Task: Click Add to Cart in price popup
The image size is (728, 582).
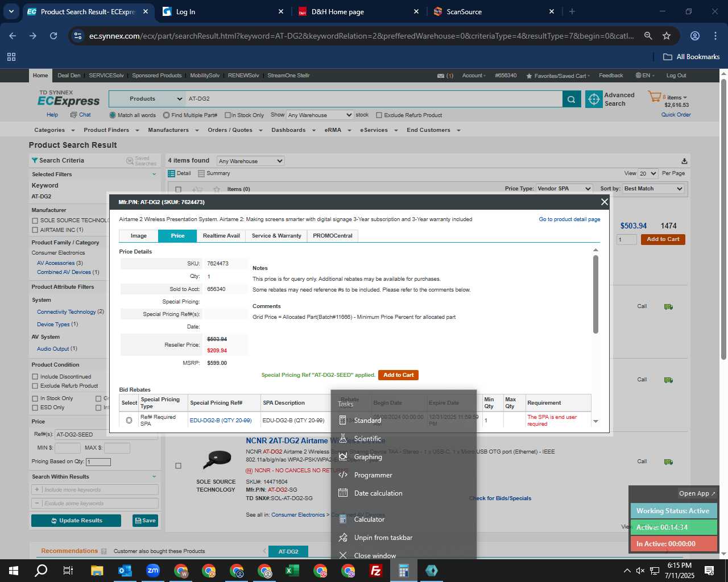Action: [x=398, y=375]
